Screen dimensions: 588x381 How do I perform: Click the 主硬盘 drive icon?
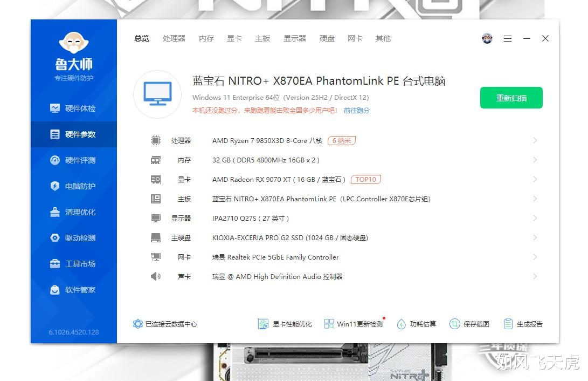point(156,237)
